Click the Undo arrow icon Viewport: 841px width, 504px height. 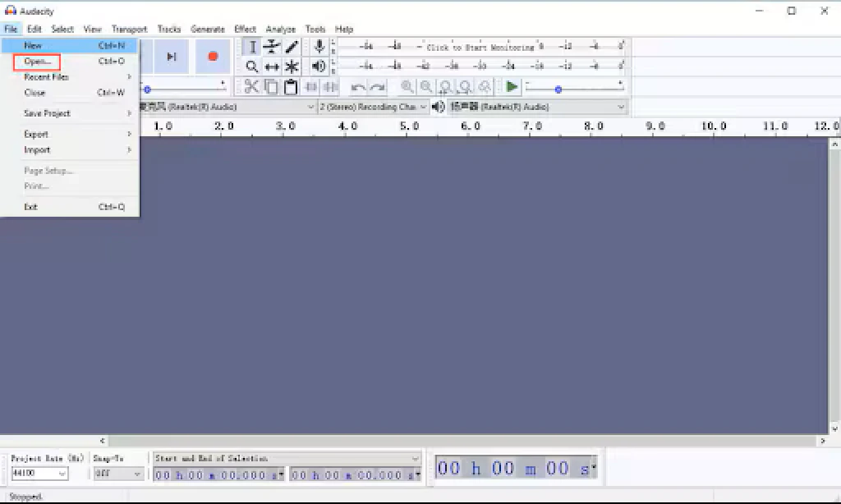click(357, 86)
